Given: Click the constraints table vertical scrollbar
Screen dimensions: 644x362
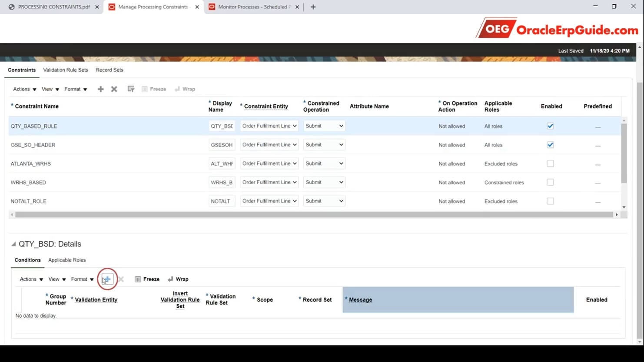Looking at the screenshot, I should [624, 153].
